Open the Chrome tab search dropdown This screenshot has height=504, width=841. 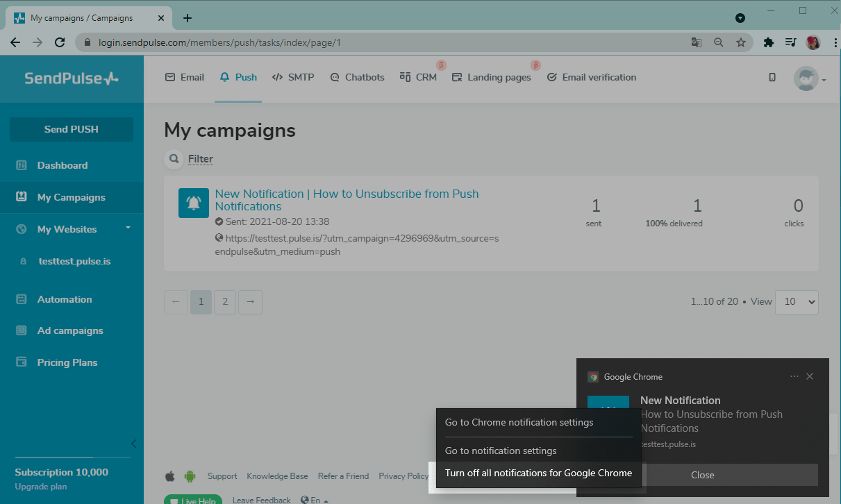[740, 17]
